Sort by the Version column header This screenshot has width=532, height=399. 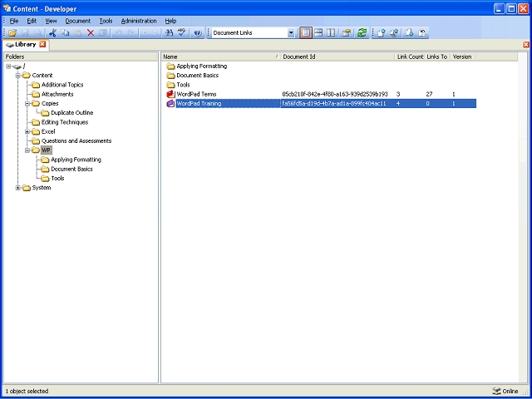[x=463, y=57]
